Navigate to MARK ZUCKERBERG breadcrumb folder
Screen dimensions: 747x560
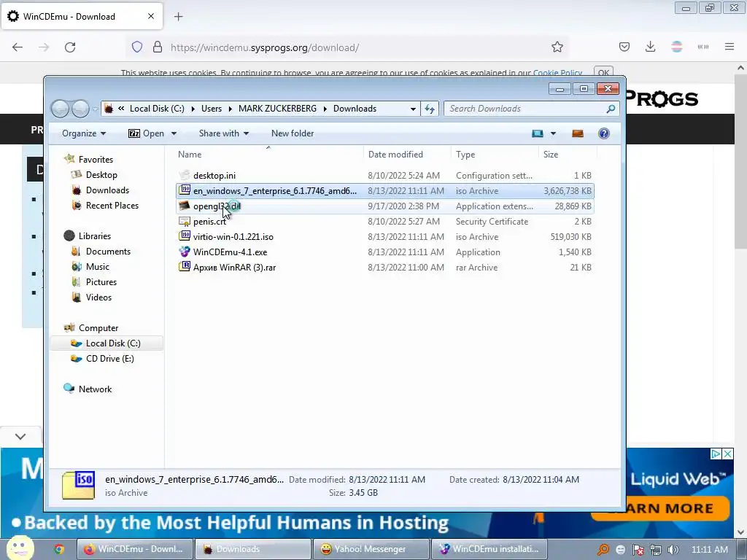pos(277,109)
